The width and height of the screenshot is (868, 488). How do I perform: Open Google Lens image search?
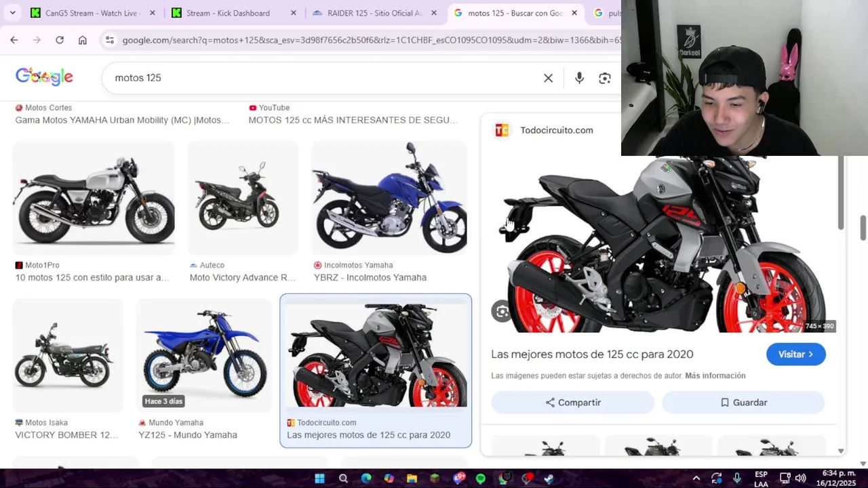tap(605, 78)
